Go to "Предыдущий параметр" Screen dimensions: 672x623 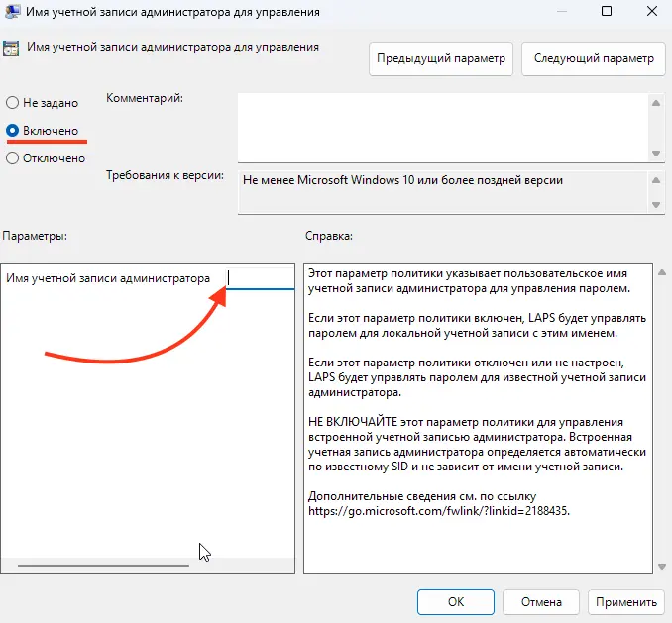pos(441,58)
